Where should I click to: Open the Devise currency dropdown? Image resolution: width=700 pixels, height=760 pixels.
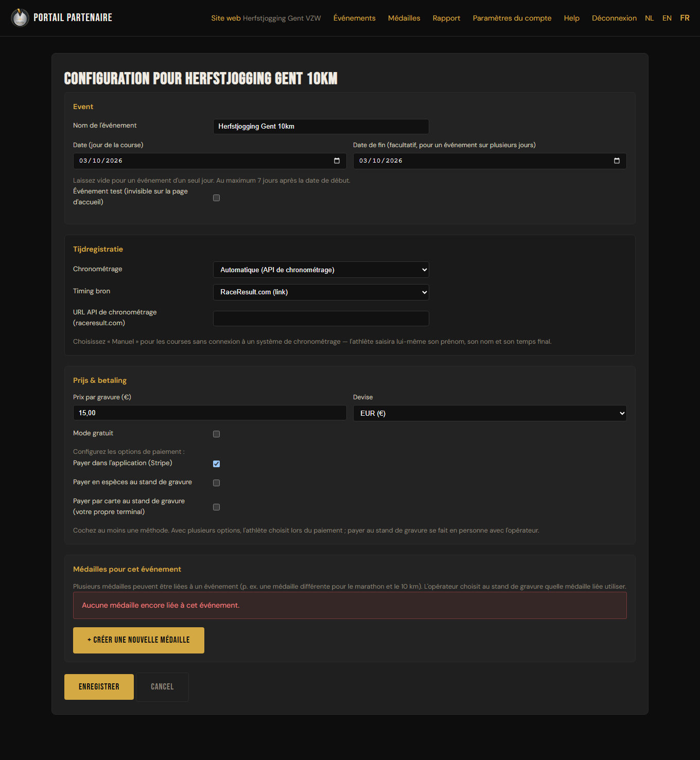(490, 413)
